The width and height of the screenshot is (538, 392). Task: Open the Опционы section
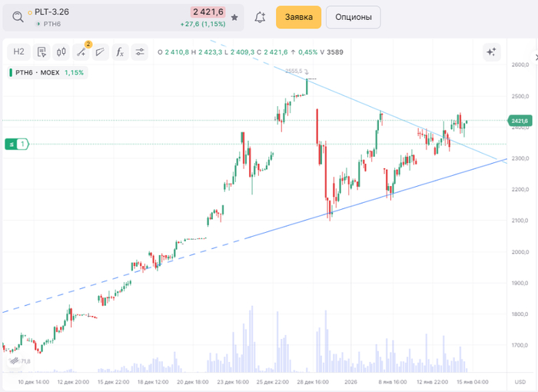[353, 17]
